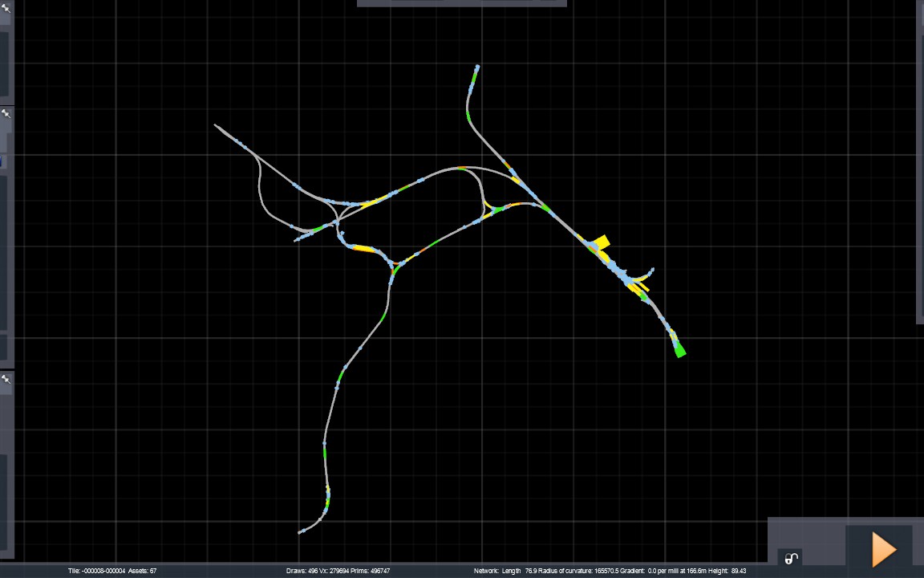Toggle the pushpin on the lowest left panel
This screenshot has height=578, width=924.
[x=6, y=379]
